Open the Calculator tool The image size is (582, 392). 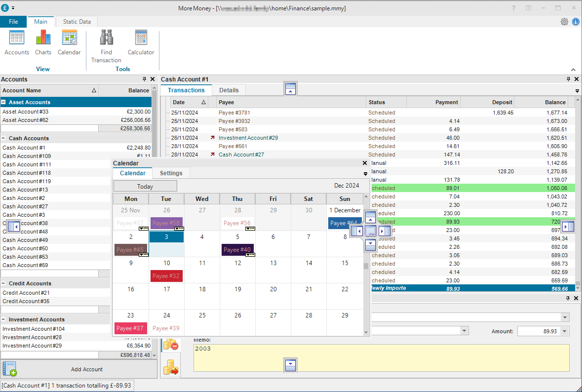pos(141,43)
